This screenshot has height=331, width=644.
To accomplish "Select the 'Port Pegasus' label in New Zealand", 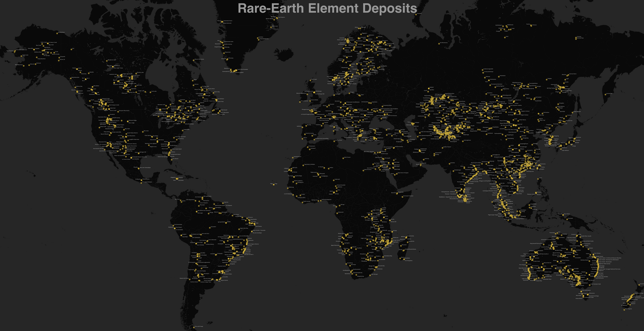I will click(629, 309).
